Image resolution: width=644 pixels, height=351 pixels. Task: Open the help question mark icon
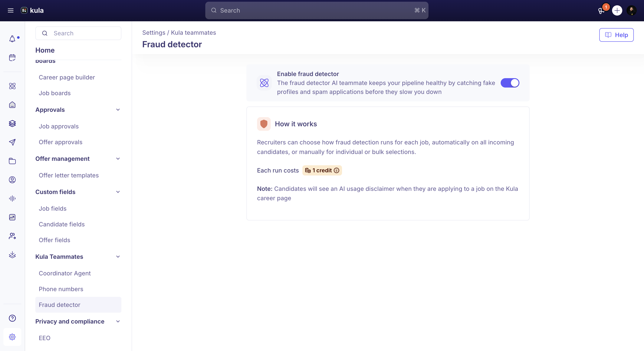[12, 318]
